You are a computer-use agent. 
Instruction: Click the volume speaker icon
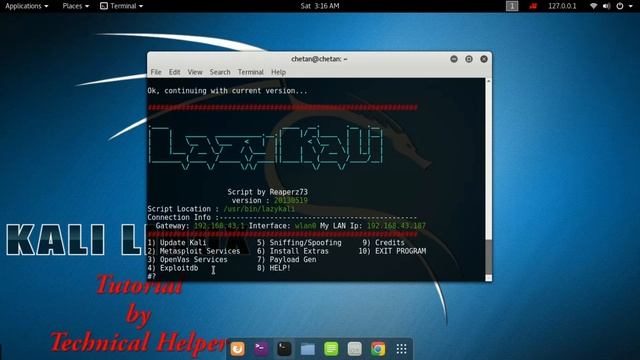tap(607, 6)
